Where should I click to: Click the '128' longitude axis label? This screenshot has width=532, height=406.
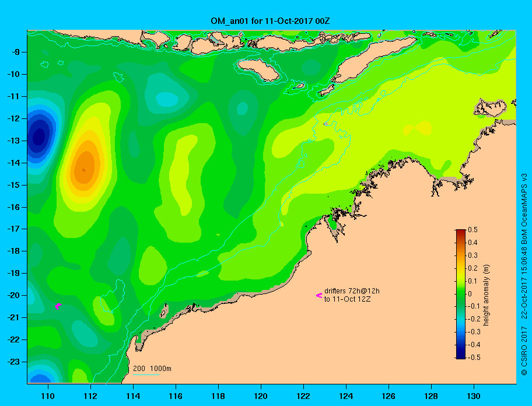click(431, 396)
